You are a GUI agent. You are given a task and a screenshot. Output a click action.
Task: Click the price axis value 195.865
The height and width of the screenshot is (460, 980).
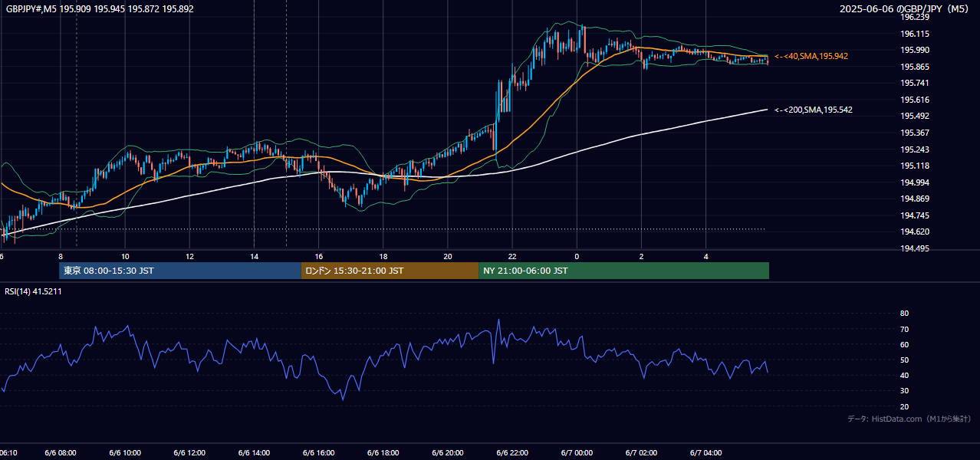pos(915,67)
